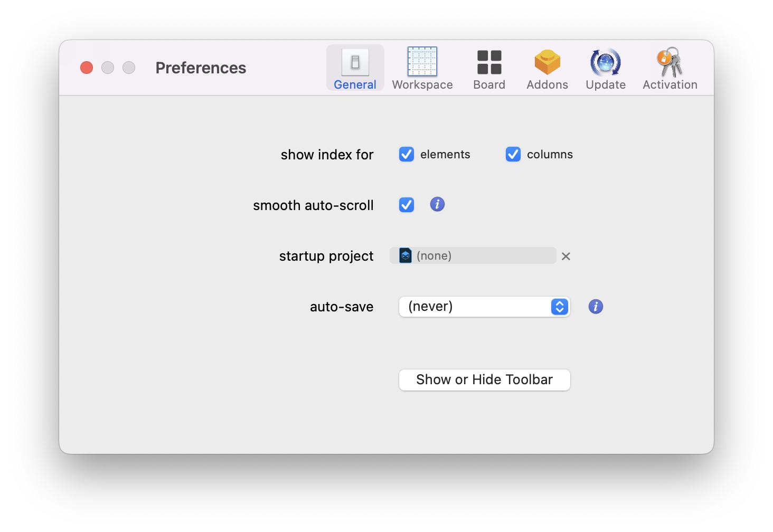The width and height of the screenshot is (773, 532).
Task: Open the Activation keys icon
Action: (670, 62)
